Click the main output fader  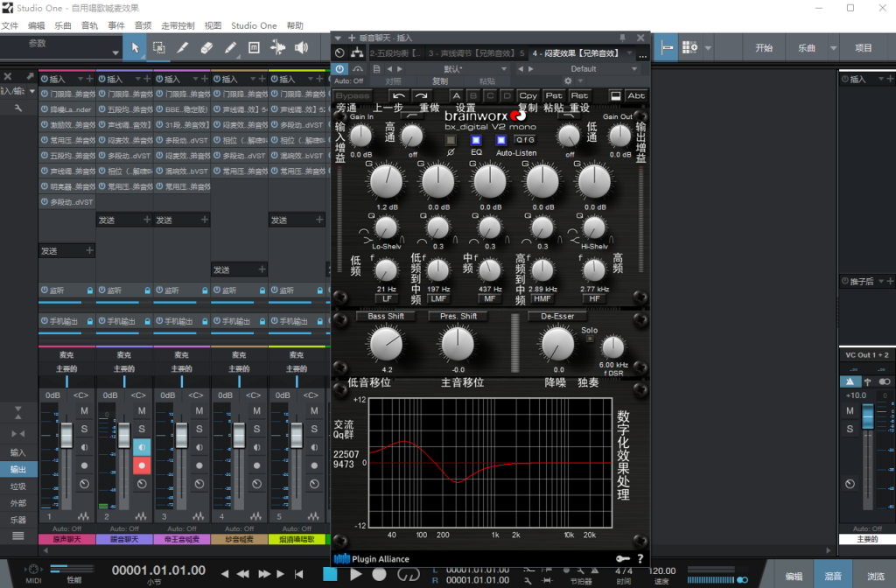click(x=867, y=416)
